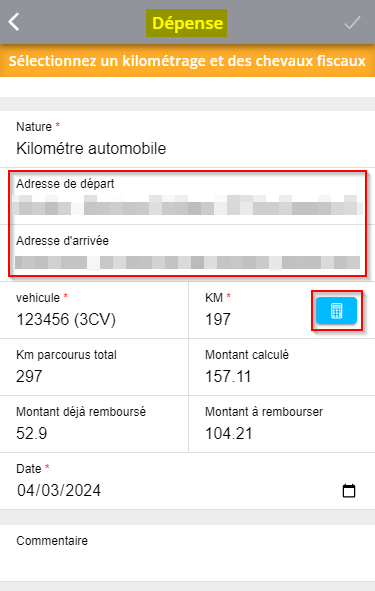Image resolution: width=375 pixels, height=591 pixels.
Task: Click the Montant à rembourser value 104.21
Action: [x=228, y=433]
